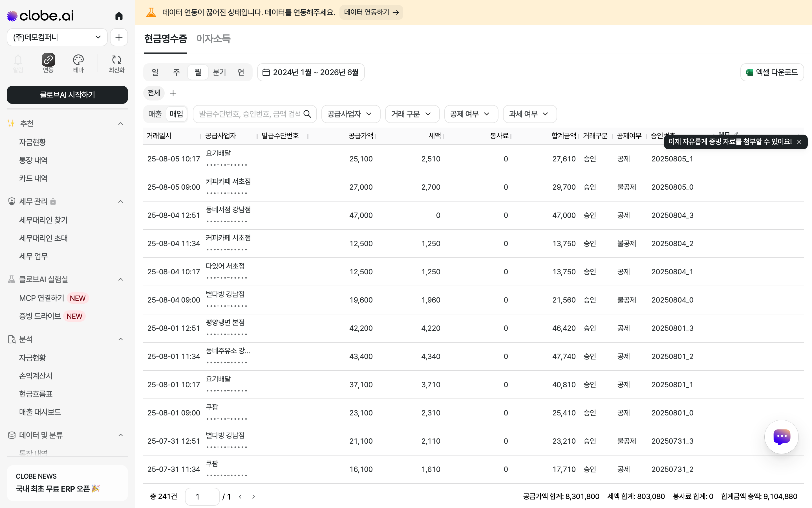This screenshot has height=508, width=812.
Task: Open 현금흐름표 menu item
Action: click(x=36, y=394)
